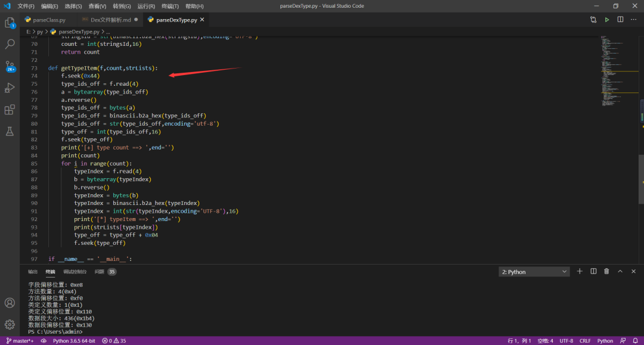Image resolution: width=644 pixels, height=345 pixels.
Task: Open the 选择(S) menu
Action: click(73, 6)
